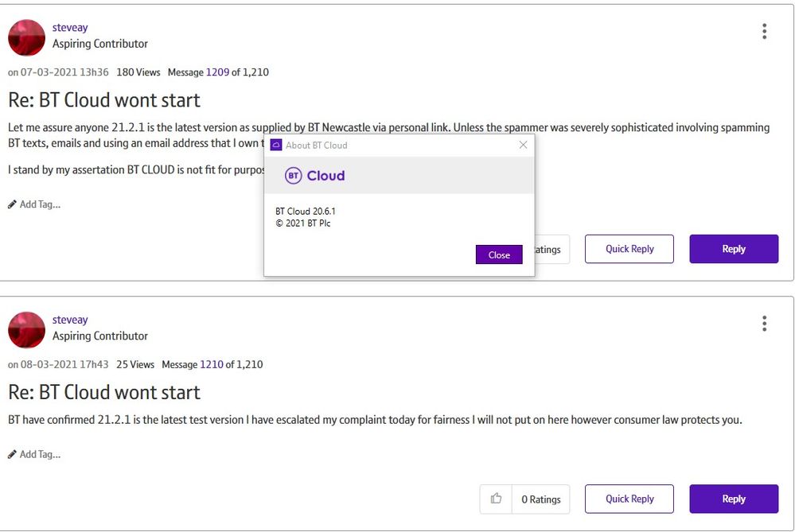795x532 pixels.
Task: Dismiss About BT Cloud dialog with X
Action: [x=523, y=145]
